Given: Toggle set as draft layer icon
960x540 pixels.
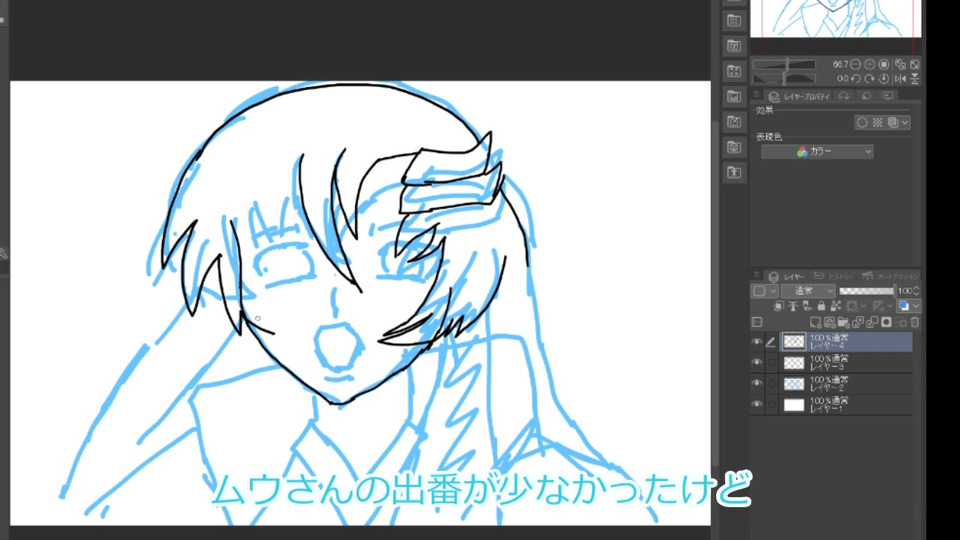Looking at the screenshot, I should (x=807, y=306).
